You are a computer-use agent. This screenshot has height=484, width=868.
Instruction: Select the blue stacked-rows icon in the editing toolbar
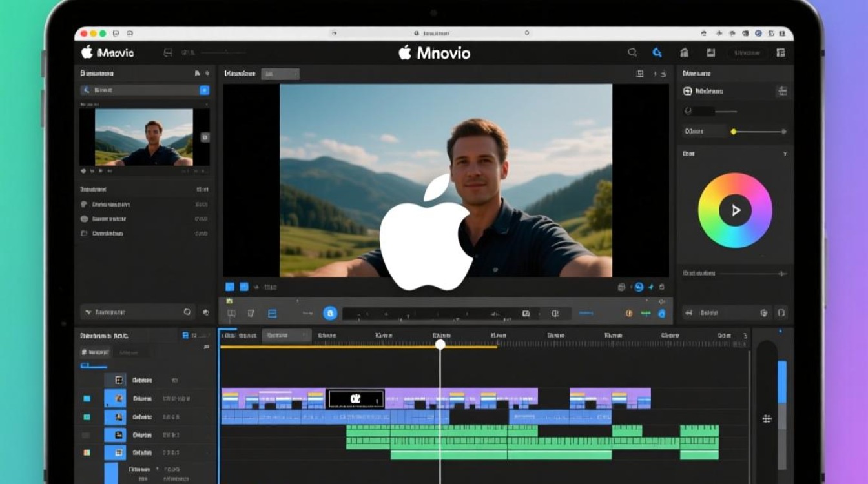click(272, 314)
